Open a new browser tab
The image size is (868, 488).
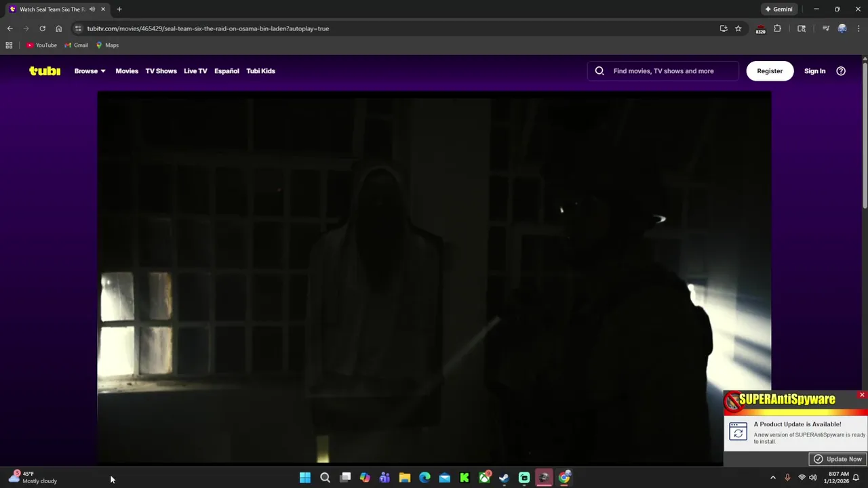[119, 9]
